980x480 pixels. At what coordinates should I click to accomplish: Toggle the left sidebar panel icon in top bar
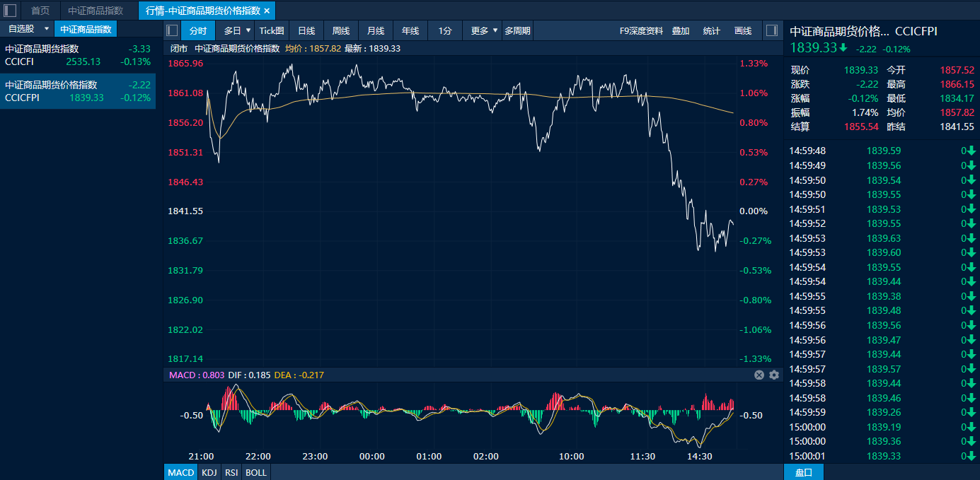(x=10, y=11)
